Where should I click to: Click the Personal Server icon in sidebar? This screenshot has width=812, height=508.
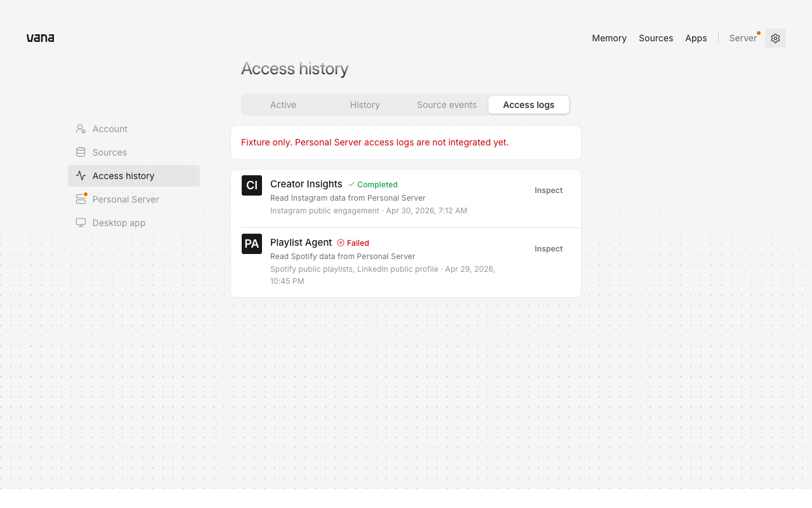[x=81, y=199]
